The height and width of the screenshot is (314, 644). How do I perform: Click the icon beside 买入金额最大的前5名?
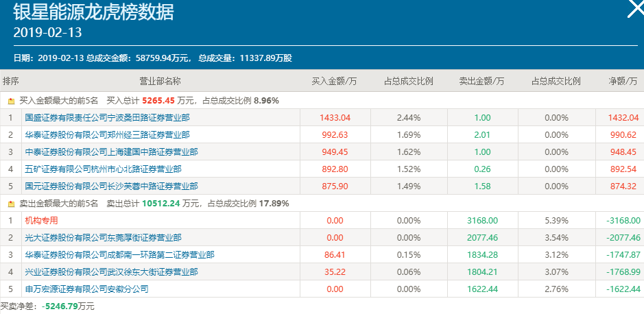12,101
